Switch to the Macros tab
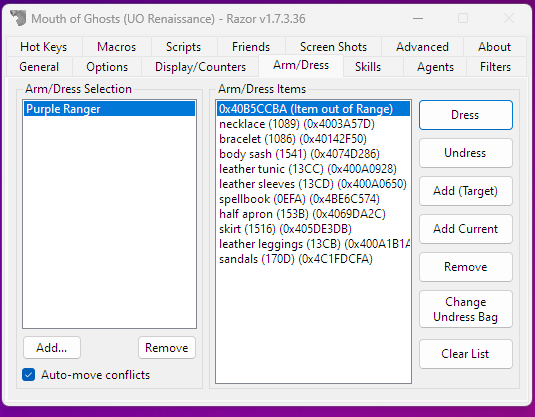This screenshot has width=535, height=417. (x=116, y=47)
